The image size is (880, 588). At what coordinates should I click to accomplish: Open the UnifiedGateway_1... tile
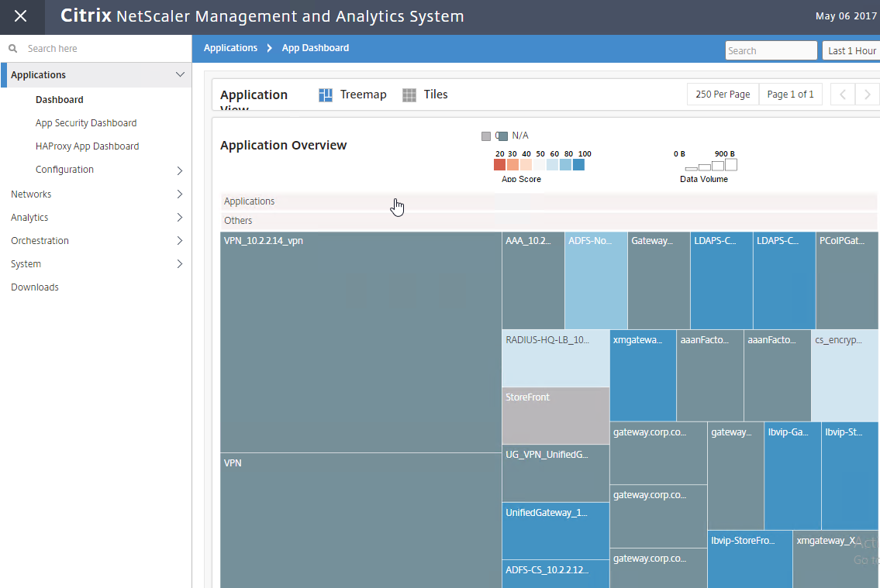click(556, 531)
